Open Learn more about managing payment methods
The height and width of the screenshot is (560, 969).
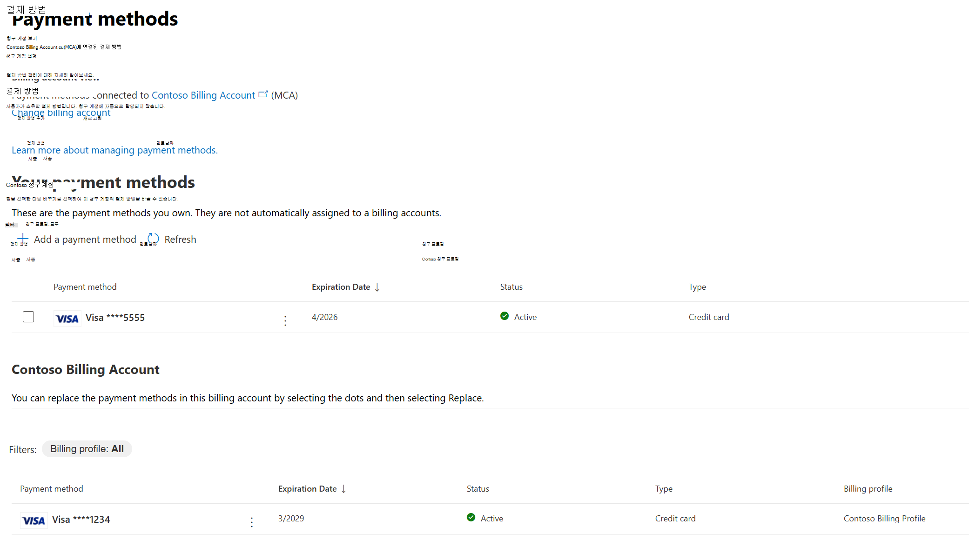(x=114, y=150)
